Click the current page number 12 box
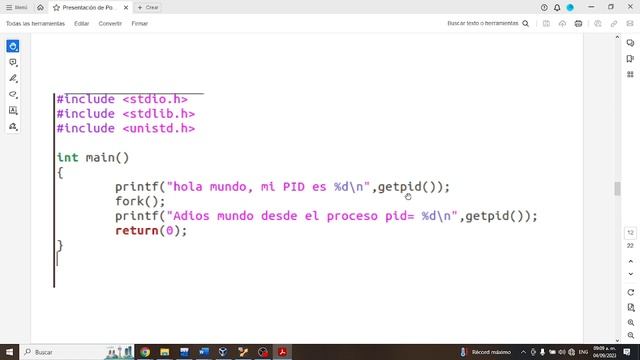Image resolution: width=640 pixels, height=360 pixels. click(630, 233)
